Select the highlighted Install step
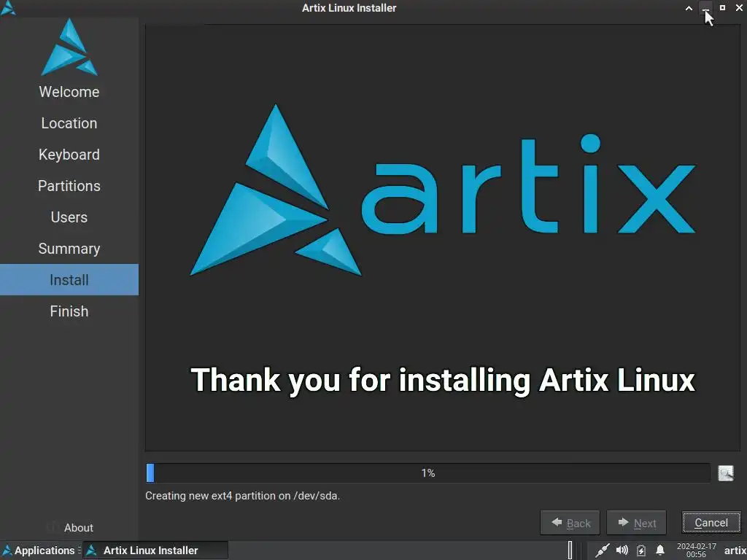Screen dimensions: 747x560 [x=69, y=279]
